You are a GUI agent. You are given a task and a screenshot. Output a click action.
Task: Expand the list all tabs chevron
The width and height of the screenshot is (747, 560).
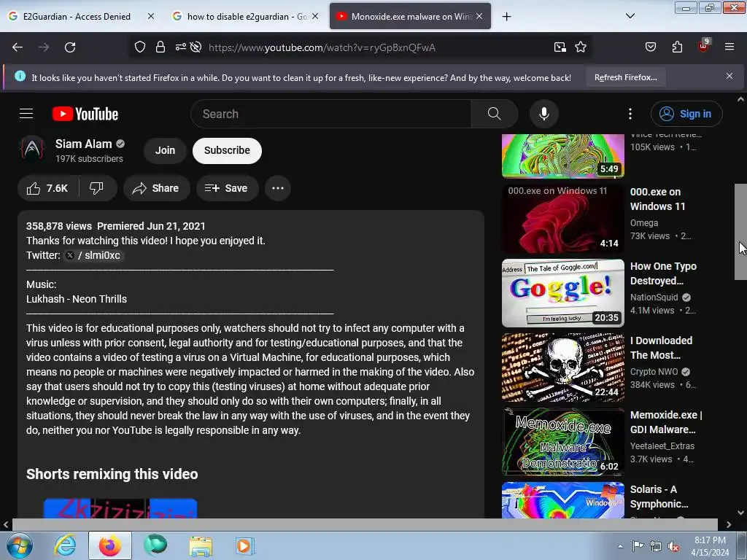coord(630,16)
